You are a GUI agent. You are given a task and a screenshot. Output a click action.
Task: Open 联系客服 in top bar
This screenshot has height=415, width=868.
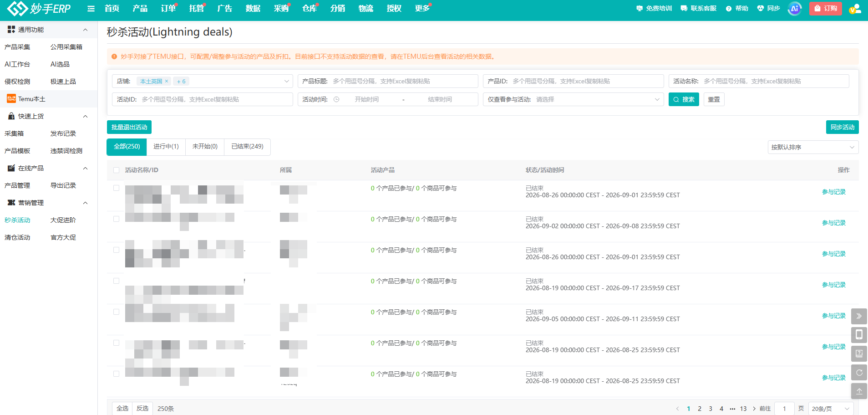pos(699,9)
